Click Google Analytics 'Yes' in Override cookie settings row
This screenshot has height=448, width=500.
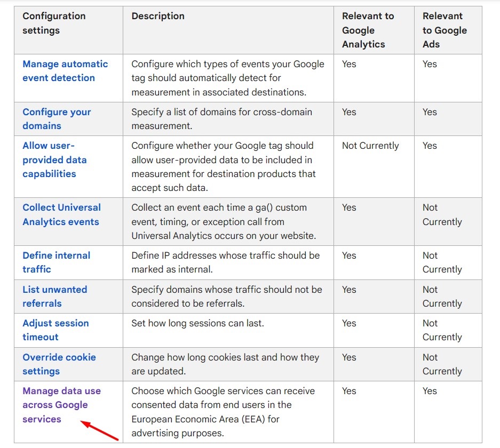tap(349, 357)
